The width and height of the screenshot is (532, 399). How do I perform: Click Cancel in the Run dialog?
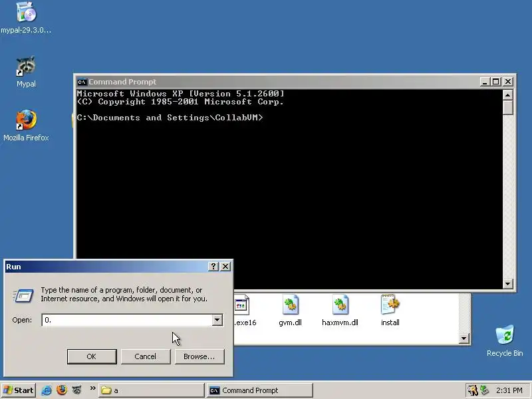(x=146, y=356)
